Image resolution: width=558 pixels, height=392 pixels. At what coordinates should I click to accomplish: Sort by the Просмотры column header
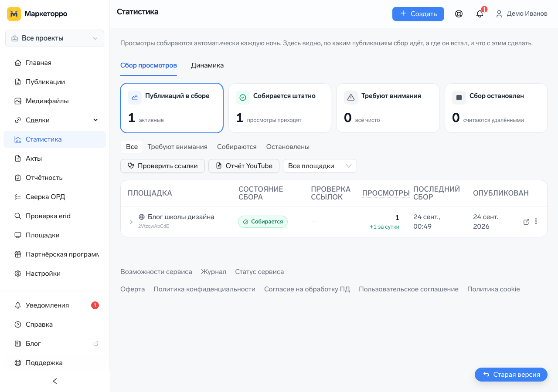click(386, 193)
